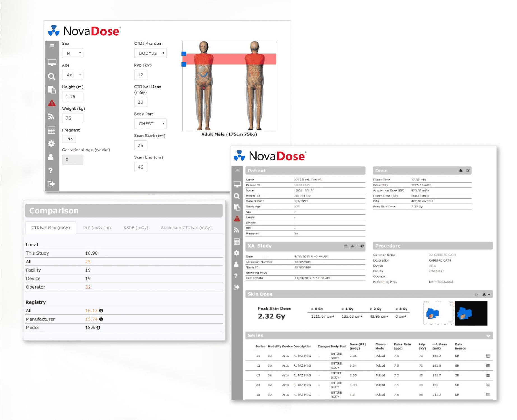Open Settings via the gear icon
Image resolution: width=517 pixels, height=420 pixels.
(52, 144)
